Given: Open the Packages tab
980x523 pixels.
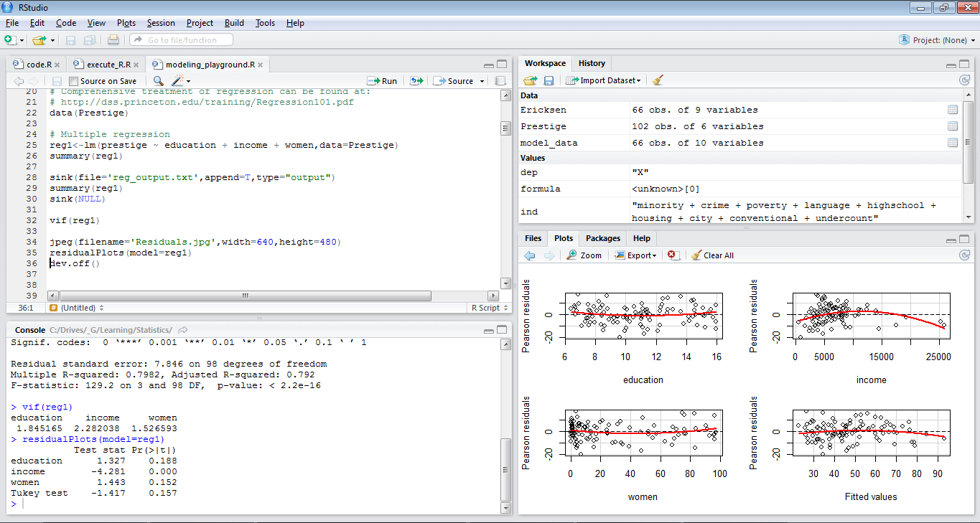Looking at the screenshot, I should coord(602,238).
